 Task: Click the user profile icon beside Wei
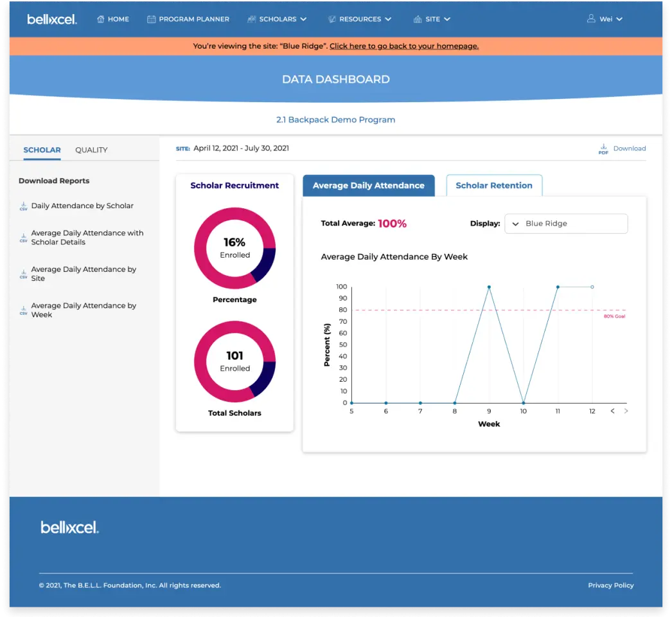tap(591, 19)
